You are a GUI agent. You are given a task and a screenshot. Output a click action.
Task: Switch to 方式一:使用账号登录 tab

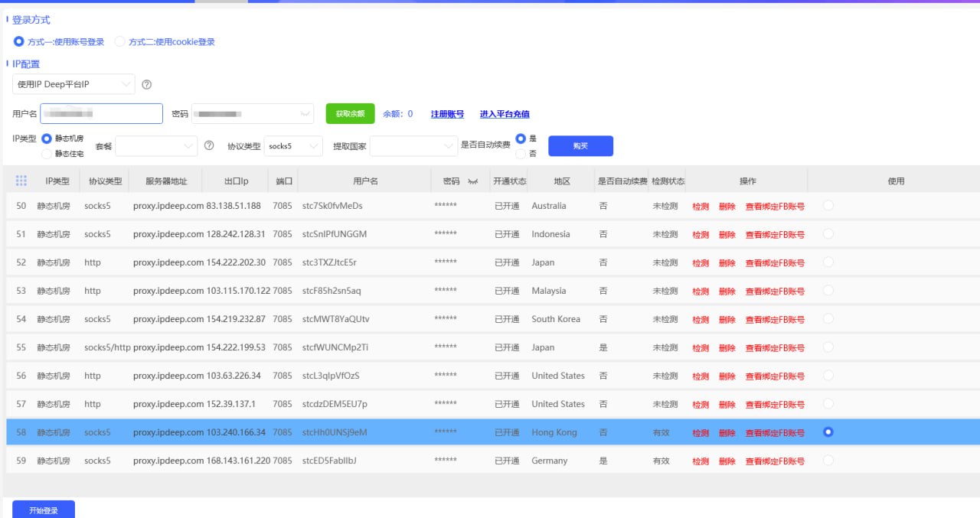pos(18,41)
